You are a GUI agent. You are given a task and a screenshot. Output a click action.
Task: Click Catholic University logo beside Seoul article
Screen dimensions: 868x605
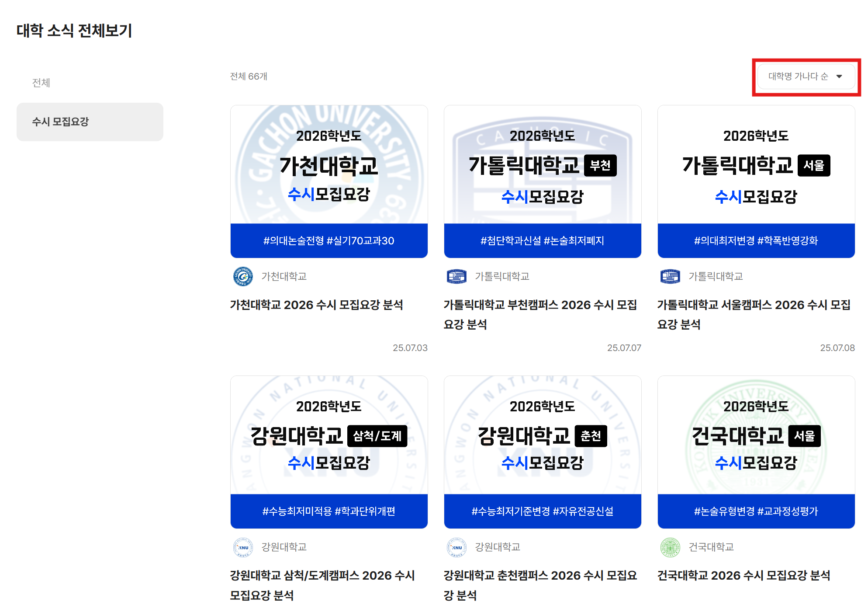(x=670, y=276)
